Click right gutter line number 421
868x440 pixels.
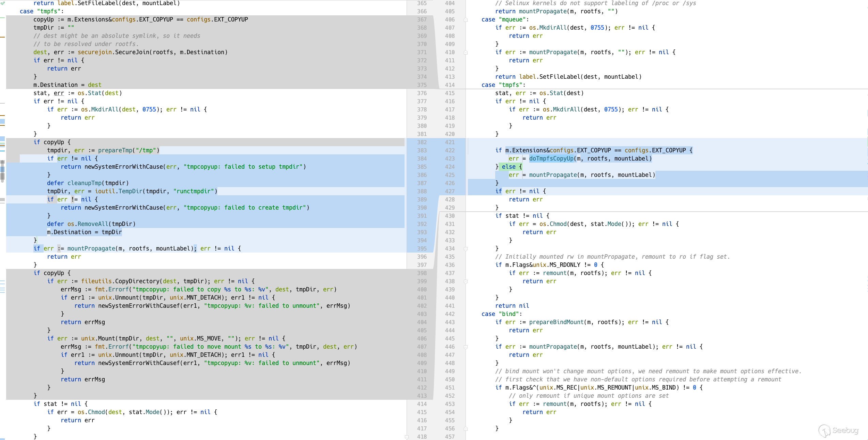[450, 142]
